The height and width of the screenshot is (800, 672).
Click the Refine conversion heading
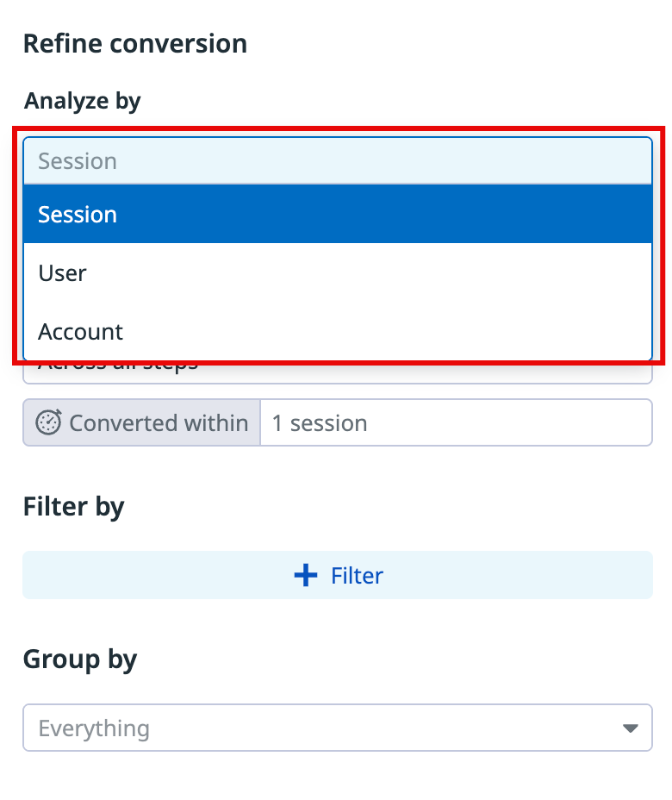135,44
